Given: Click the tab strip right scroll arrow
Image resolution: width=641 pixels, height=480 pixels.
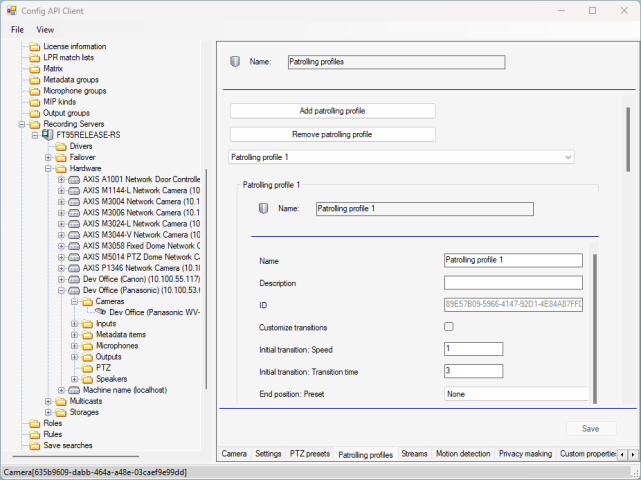Looking at the screenshot, I should point(633,455).
